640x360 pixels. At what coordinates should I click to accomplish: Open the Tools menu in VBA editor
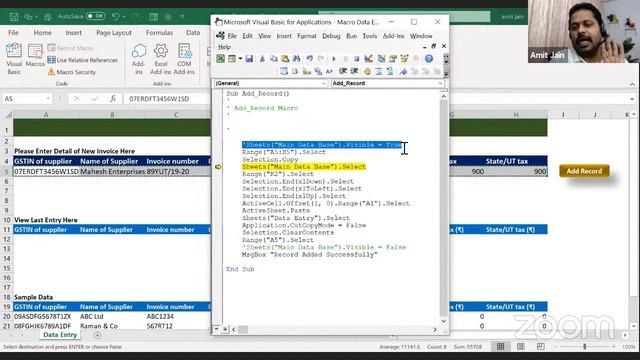click(x=370, y=36)
